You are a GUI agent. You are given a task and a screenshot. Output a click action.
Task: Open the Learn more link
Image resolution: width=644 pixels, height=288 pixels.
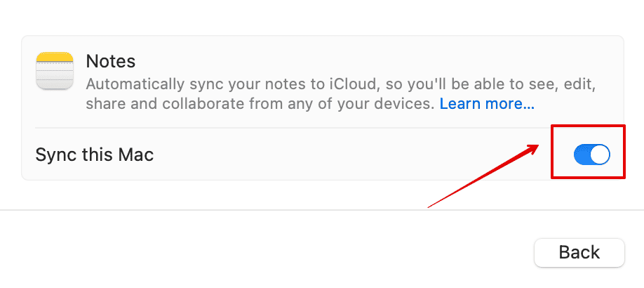[x=487, y=104]
